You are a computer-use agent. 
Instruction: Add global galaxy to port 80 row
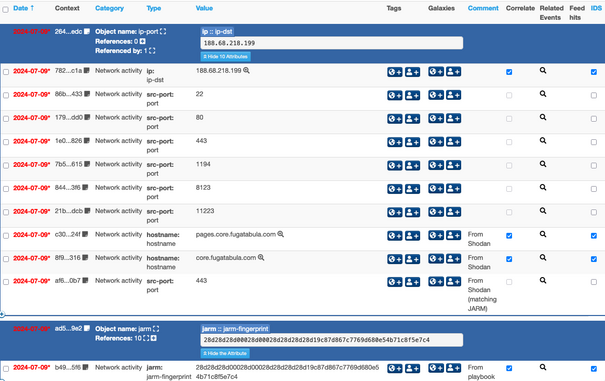tap(436, 119)
